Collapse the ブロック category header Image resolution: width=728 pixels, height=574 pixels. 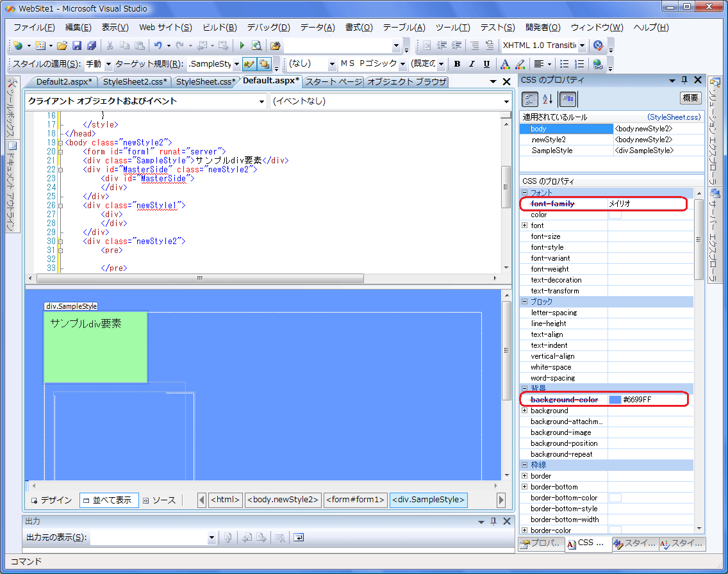click(525, 302)
